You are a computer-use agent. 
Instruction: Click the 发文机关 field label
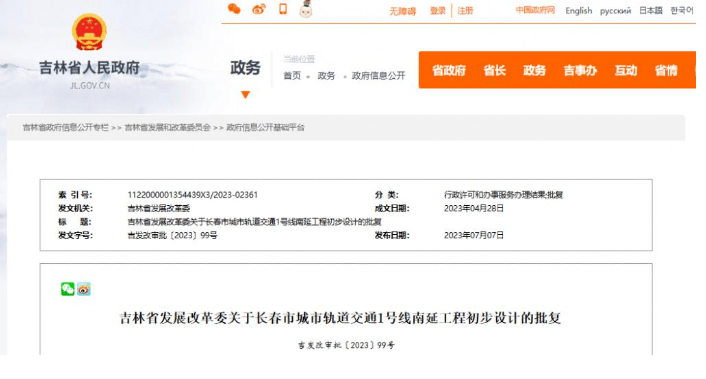click(75, 208)
